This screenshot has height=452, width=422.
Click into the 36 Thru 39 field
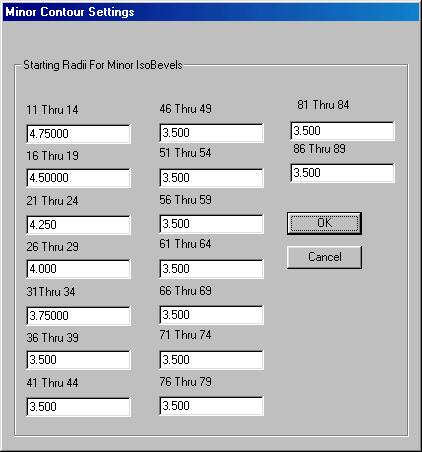tap(78, 360)
